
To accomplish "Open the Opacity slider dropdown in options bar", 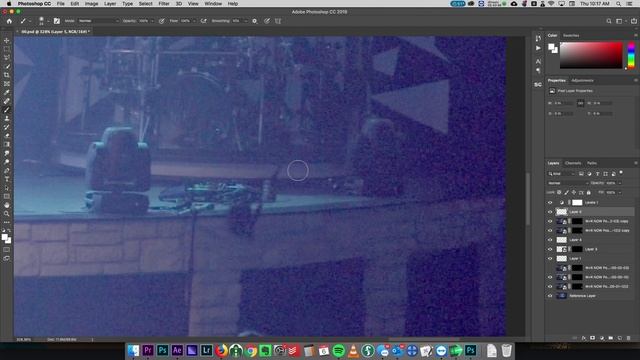I will tap(152, 21).
